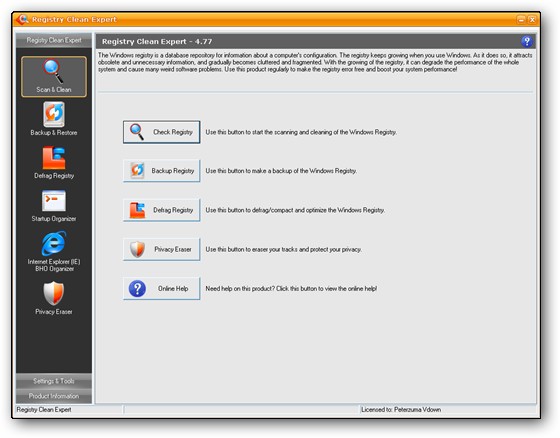Open Startup Organizer sidebar icon
This screenshot has height=438, width=560.
[x=54, y=201]
